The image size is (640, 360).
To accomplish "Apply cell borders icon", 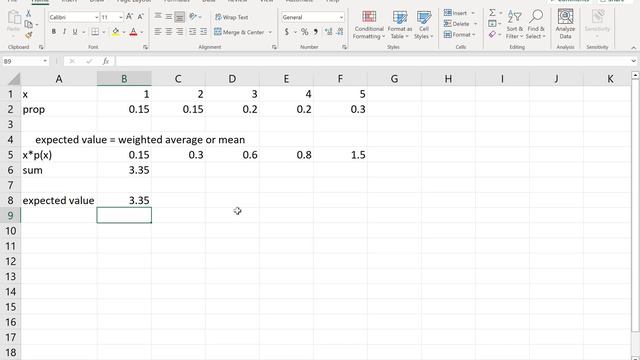I will (95, 32).
